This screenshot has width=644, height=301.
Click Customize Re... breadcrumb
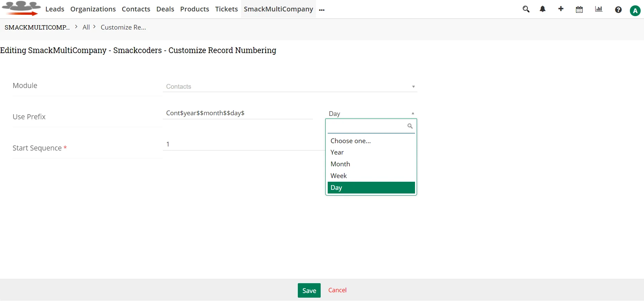(x=123, y=28)
